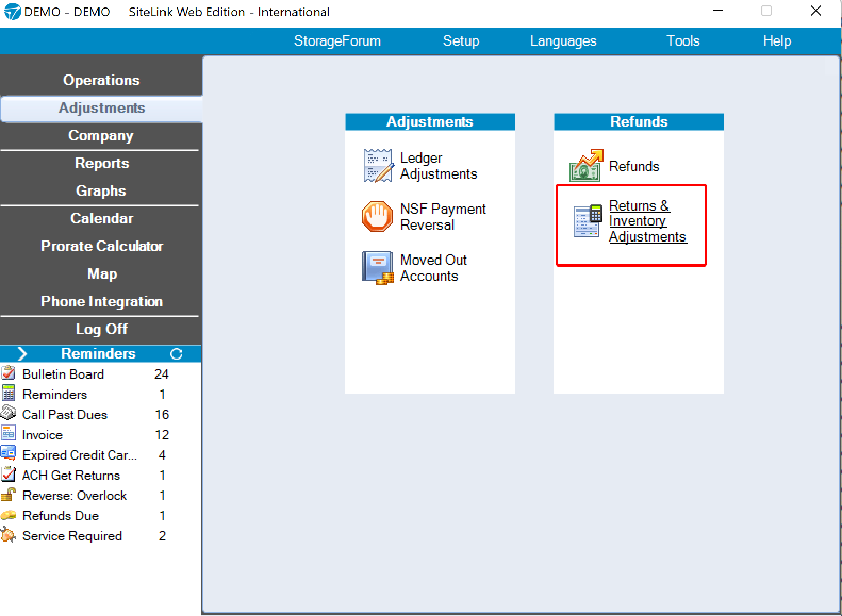842x616 pixels.
Task: Open the Ledger Adjustments icon
Action: tap(378, 165)
